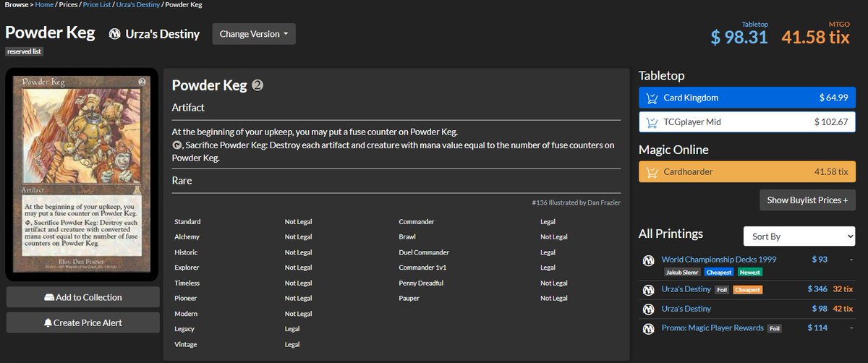Image resolution: width=868 pixels, height=363 pixels.
Task: Open World Championship Decks 1999 printing
Action: click(718, 259)
